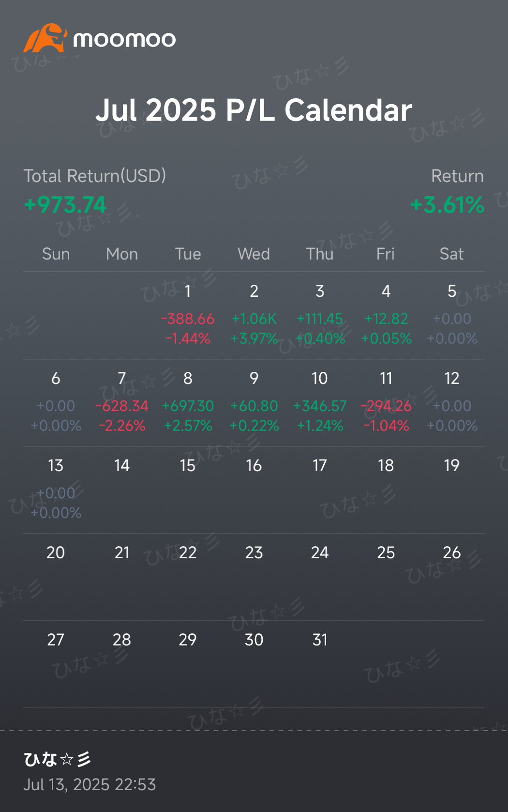This screenshot has width=508, height=812.
Task: Select date 22 in the calendar
Action: 188,552
